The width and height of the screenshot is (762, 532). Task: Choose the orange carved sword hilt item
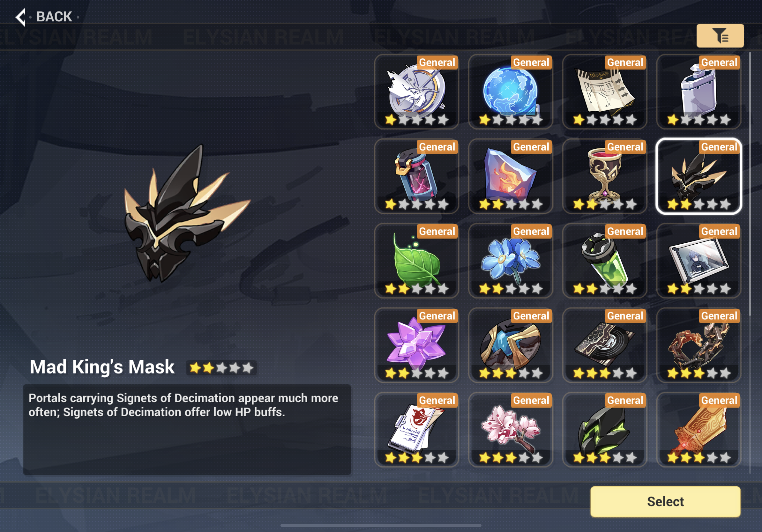[x=698, y=430]
